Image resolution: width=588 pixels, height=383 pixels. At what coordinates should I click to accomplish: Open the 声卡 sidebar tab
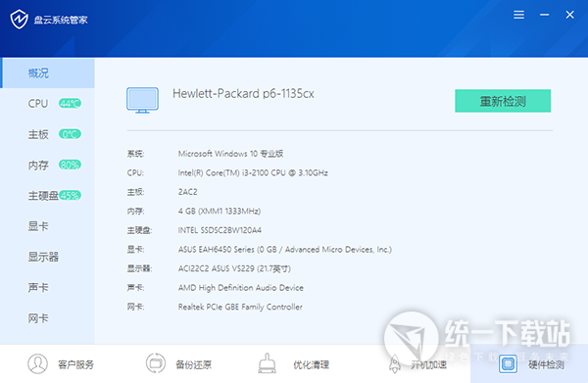(x=47, y=288)
